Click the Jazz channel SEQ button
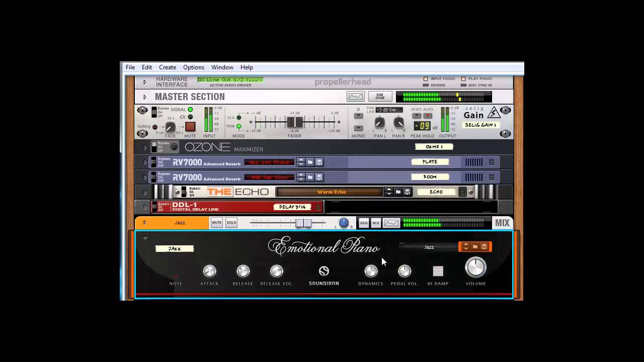644x362 pixels. tap(363, 223)
